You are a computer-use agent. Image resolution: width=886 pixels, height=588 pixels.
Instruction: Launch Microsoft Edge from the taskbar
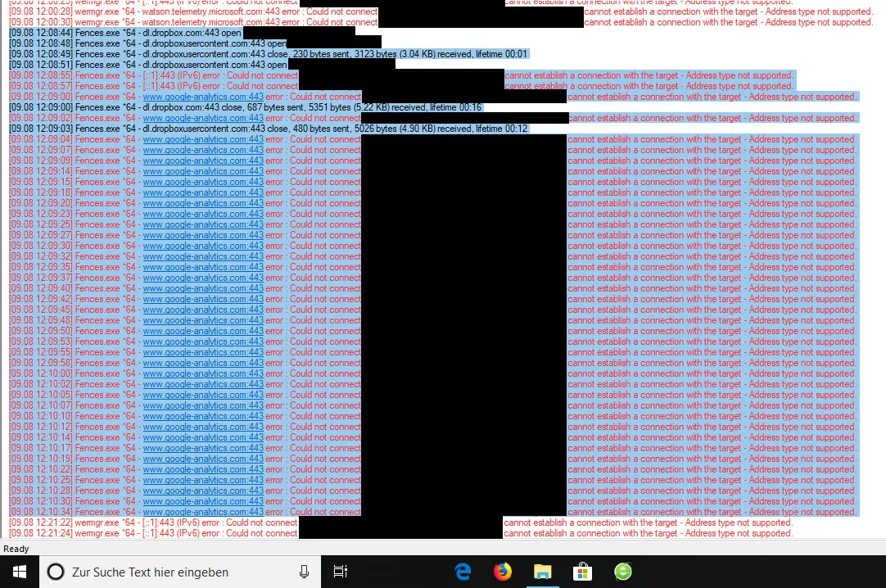pyautogui.click(x=463, y=572)
